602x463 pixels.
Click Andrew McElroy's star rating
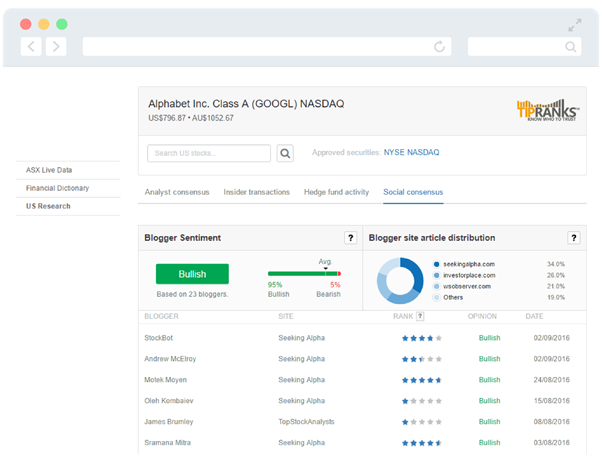click(x=422, y=359)
